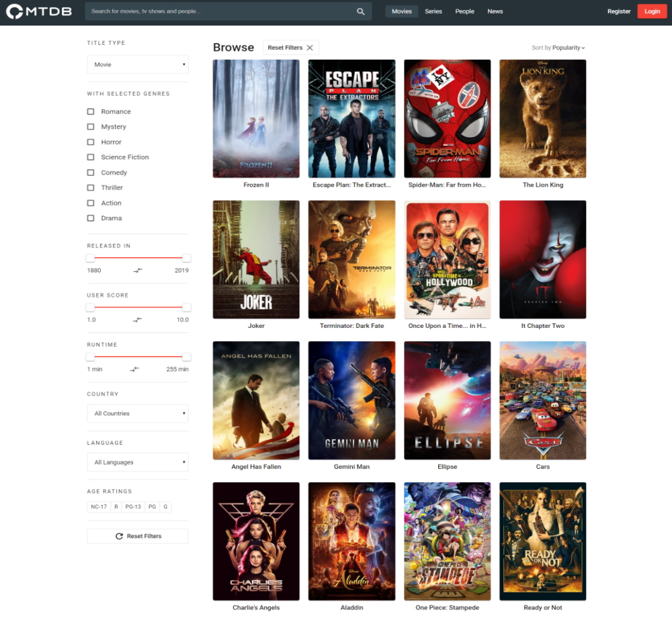This screenshot has width=672, height=620.
Task: Click the User Score minimum slider handle
Action: [x=90, y=307]
